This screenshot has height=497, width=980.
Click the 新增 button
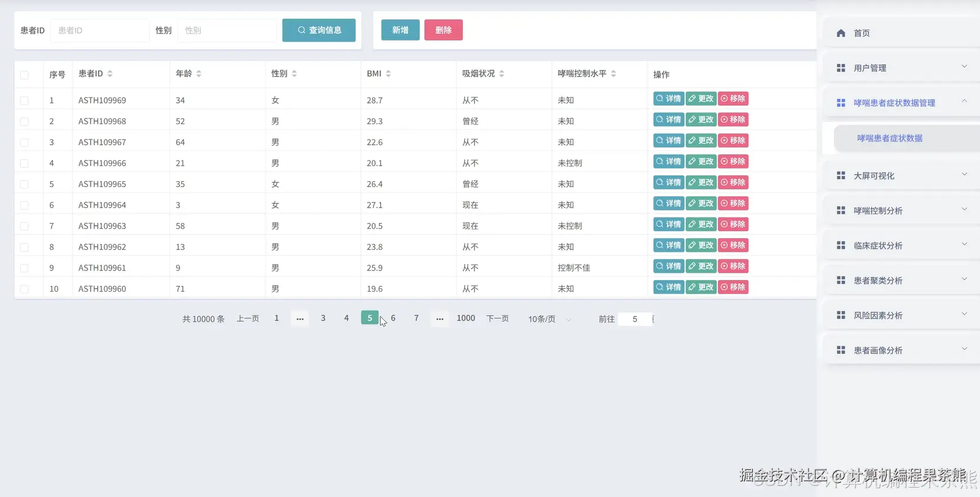click(x=400, y=30)
